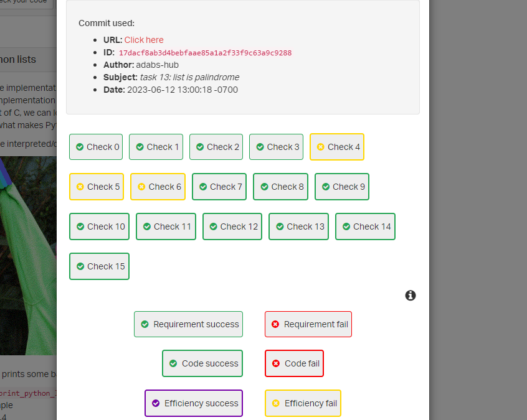Click the subject 'task 13: list is palindrome'
Viewport: 527px width, 420px height.
click(x=189, y=77)
